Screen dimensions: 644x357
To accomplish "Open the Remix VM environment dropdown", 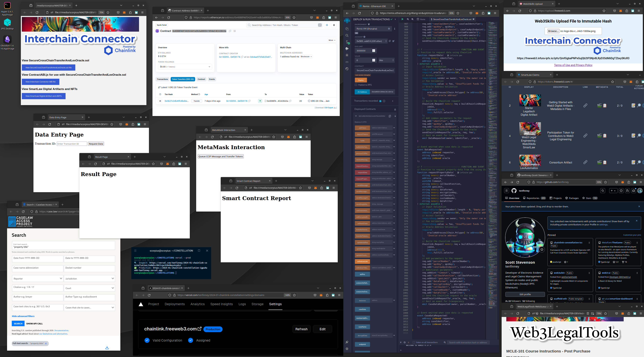I will 373,29.
